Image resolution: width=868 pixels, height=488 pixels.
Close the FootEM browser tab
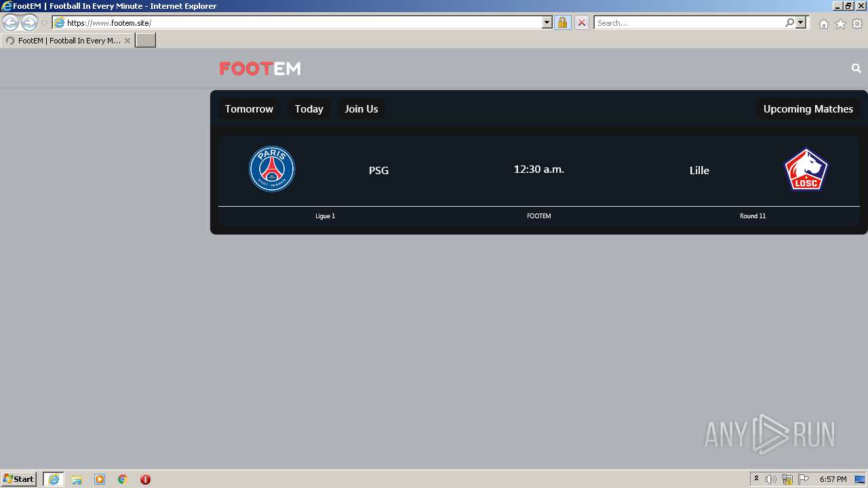[x=127, y=41]
